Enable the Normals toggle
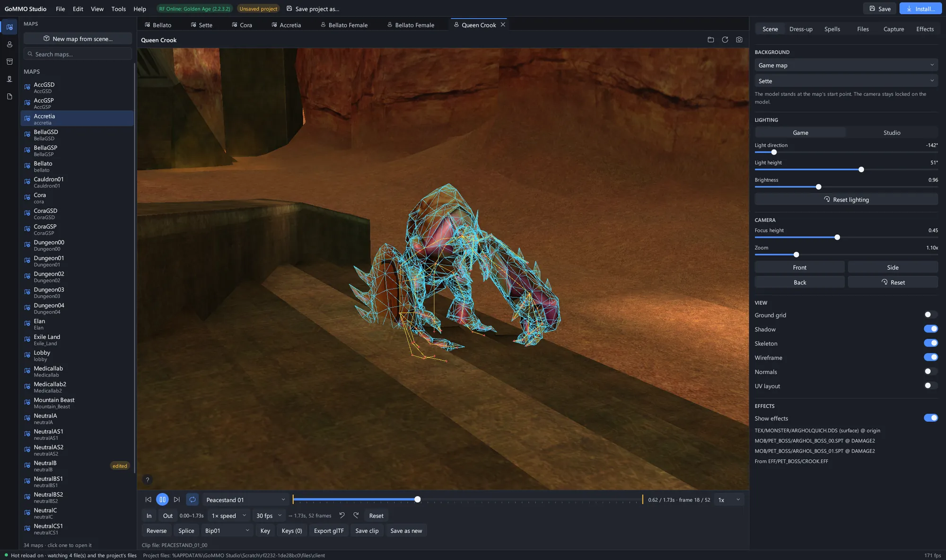Image resolution: width=946 pixels, height=560 pixels. pyautogui.click(x=930, y=371)
